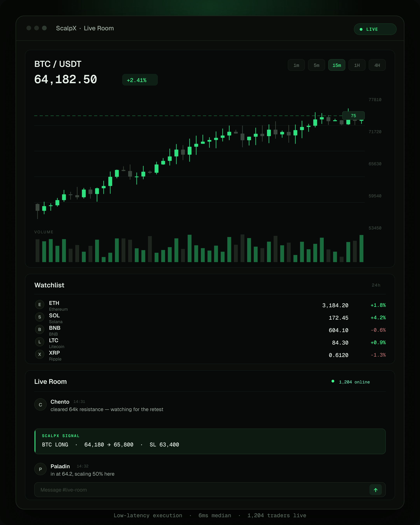Image resolution: width=420 pixels, height=525 pixels.
Task: Click the ETH coin avatar icon
Action: (x=40, y=304)
